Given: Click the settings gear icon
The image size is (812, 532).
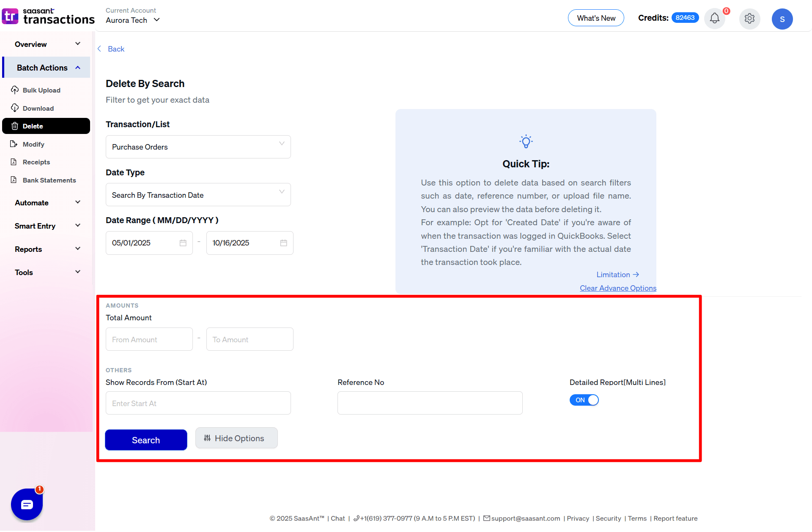Looking at the screenshot, I should pyautogui.click(x=749, y=19).
